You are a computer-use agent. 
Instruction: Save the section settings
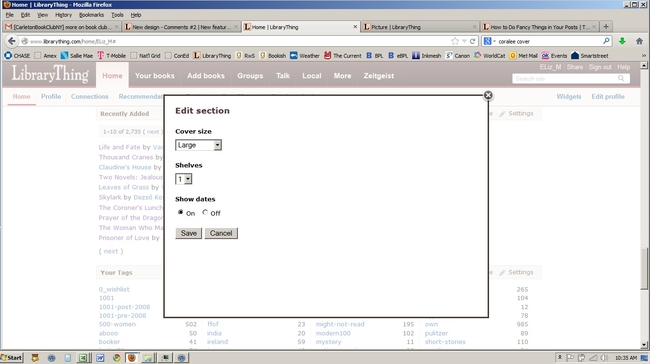pyautogui.click(x=189, y=233)
